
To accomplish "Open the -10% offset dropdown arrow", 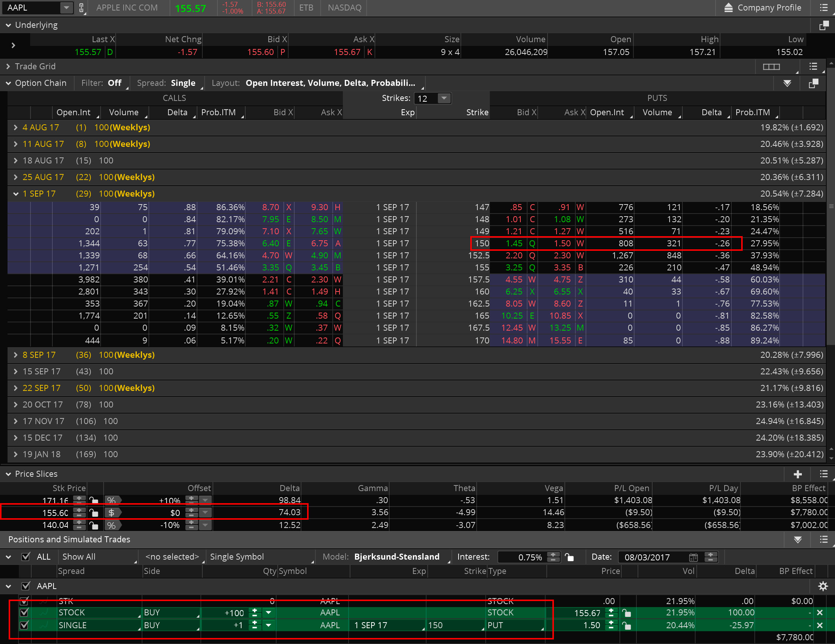I will [x=205, y=525].
